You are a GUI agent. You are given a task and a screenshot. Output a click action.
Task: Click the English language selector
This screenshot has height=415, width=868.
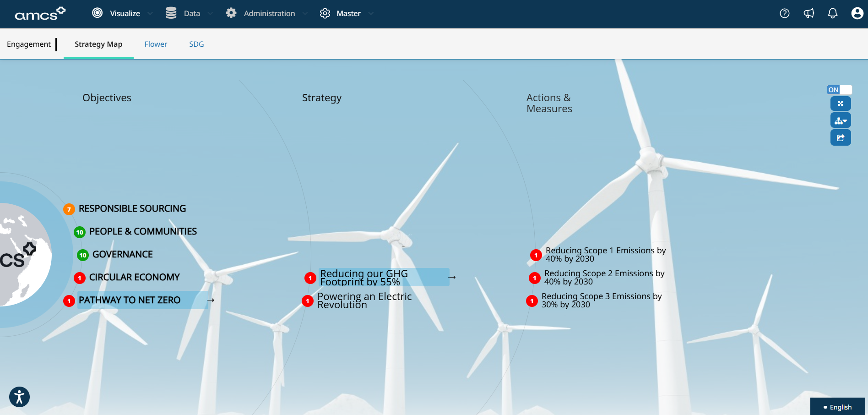tap(839, 407)
